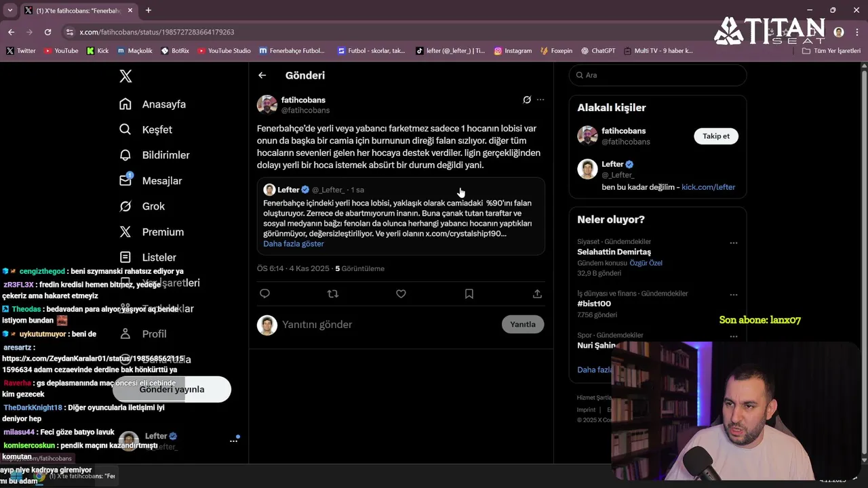Open the Instagram bookmark

pyautogui.click(x=513, y=51)
